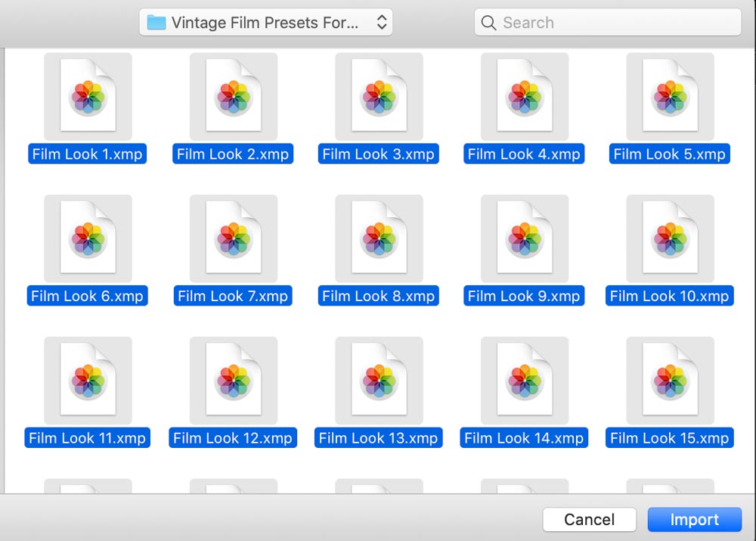This screenshot has width=756, height=541.
Task: Click the Film Look 7.xmp filename label
Action: coord(233,296)
